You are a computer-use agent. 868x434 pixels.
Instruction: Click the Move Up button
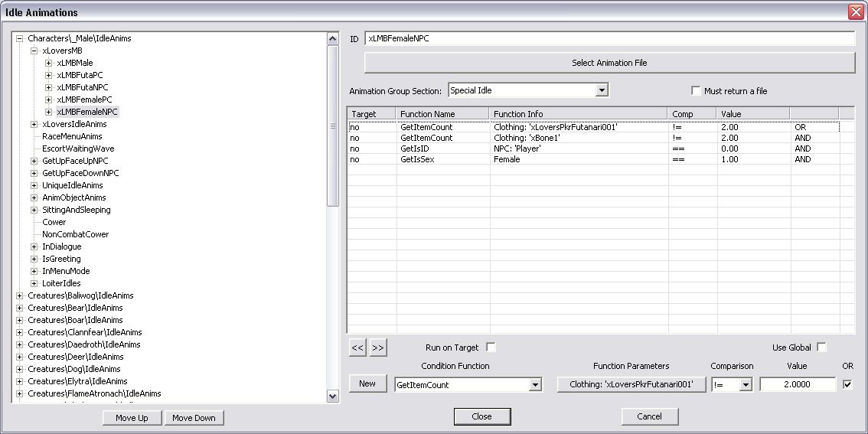click(132, 418)
